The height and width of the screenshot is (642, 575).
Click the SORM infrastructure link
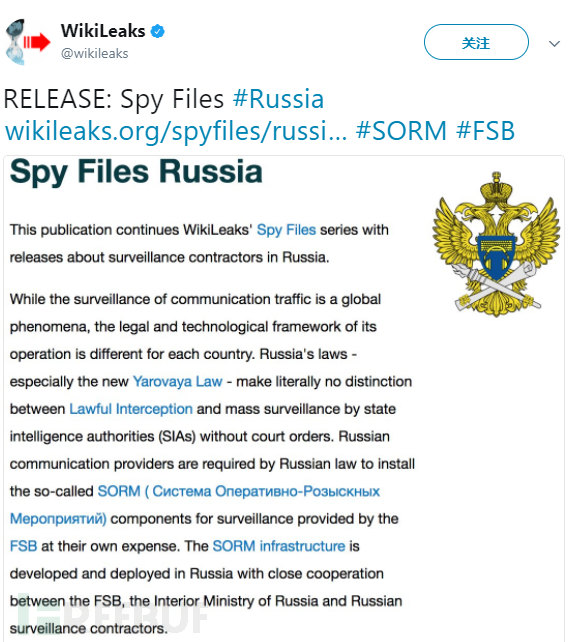279,546
